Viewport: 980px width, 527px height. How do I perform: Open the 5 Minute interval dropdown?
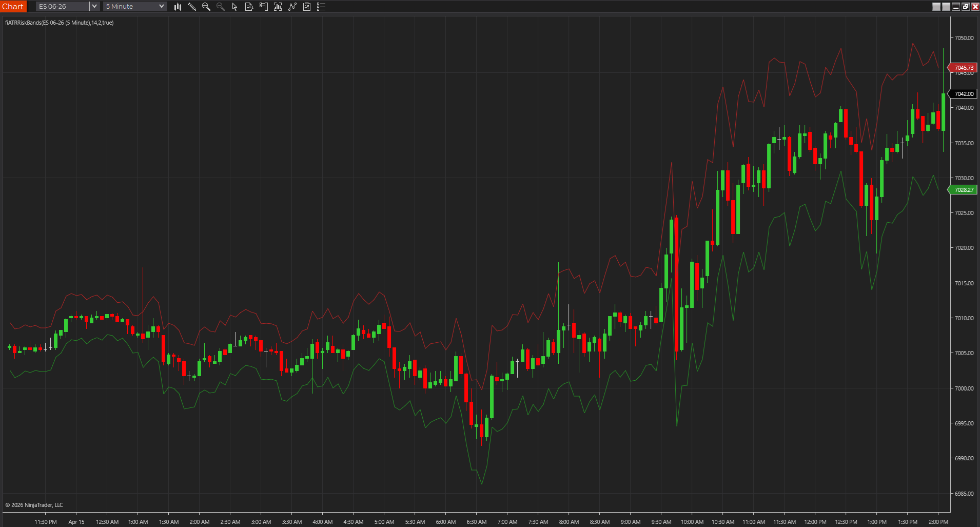click(162, 6)
